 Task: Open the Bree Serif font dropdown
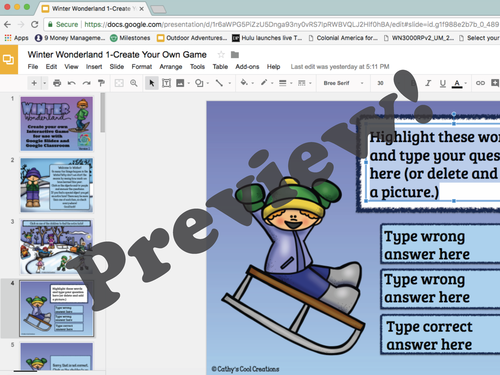click(343, 83)
